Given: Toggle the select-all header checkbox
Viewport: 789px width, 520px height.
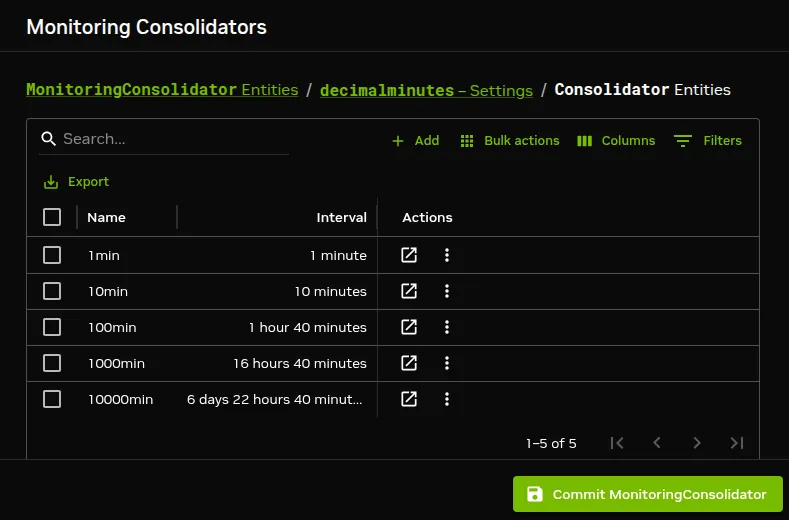Looking at the screenshot, I should coord(52,217).
